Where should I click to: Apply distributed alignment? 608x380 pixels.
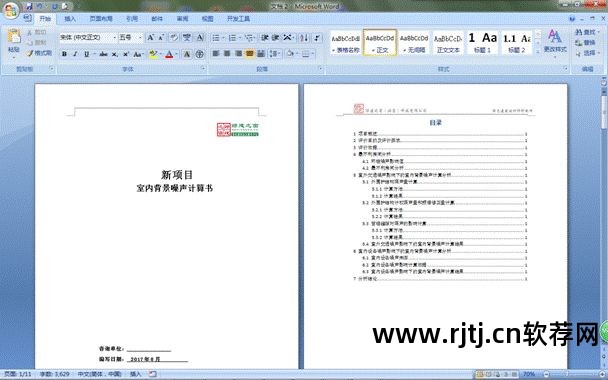point(261,54)
